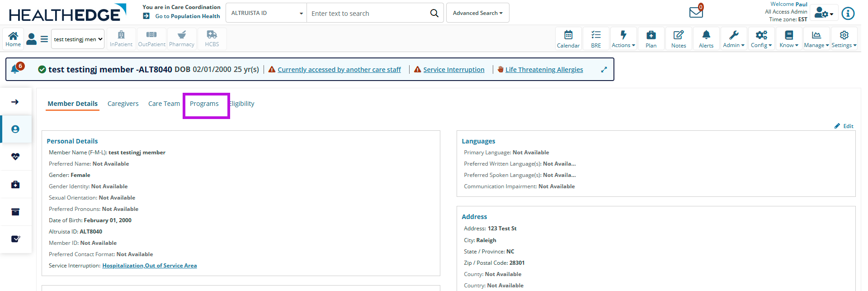The image size is (868, 291).
Task: Open the ALTRUISTA ID search type dropdown
Action: coord(266,13)
